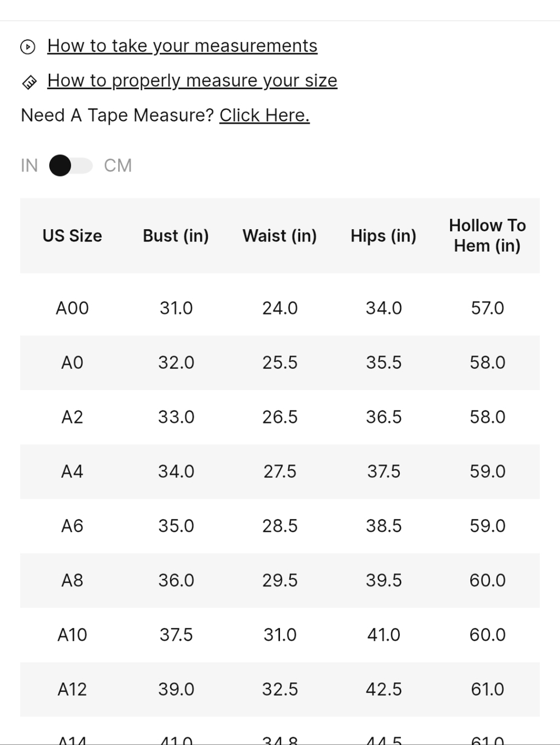Open How to take your measurements link
Screen dimensions: 560x745
pos(182,46)
